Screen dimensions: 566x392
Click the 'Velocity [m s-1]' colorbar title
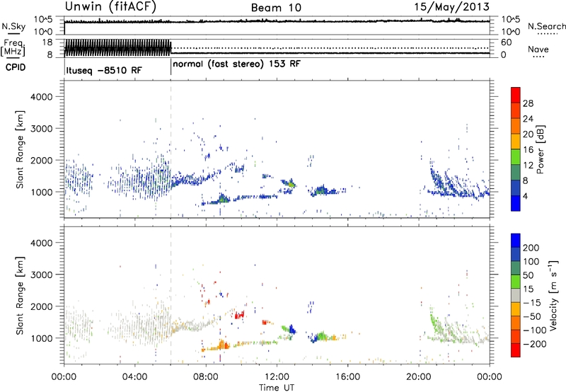coord(553,295)
